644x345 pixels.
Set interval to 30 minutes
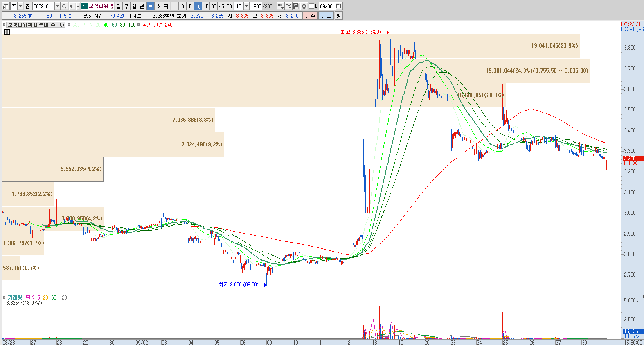click(x=214, y=6)
